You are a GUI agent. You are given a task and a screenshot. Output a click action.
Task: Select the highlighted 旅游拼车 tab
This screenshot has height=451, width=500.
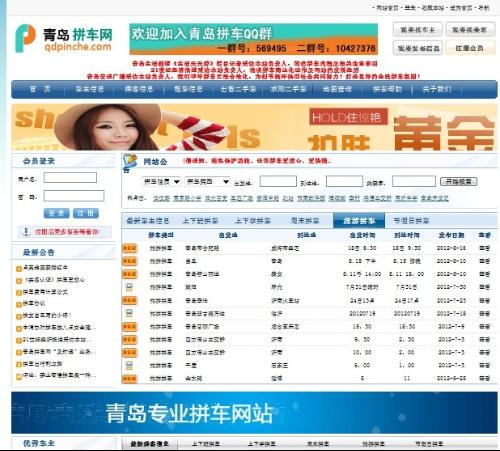coord(359,221)
